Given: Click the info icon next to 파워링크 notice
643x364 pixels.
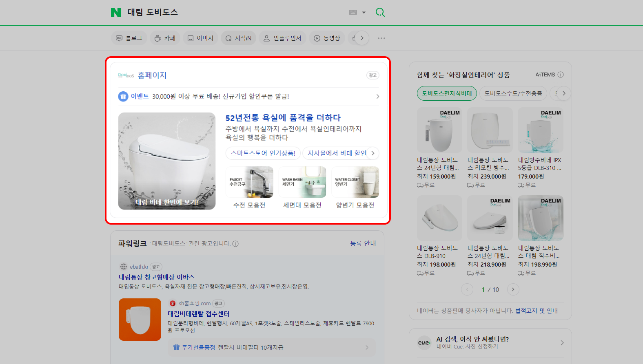Looking at the screenshot, I should pyautogui.click(x=235, y=244).
